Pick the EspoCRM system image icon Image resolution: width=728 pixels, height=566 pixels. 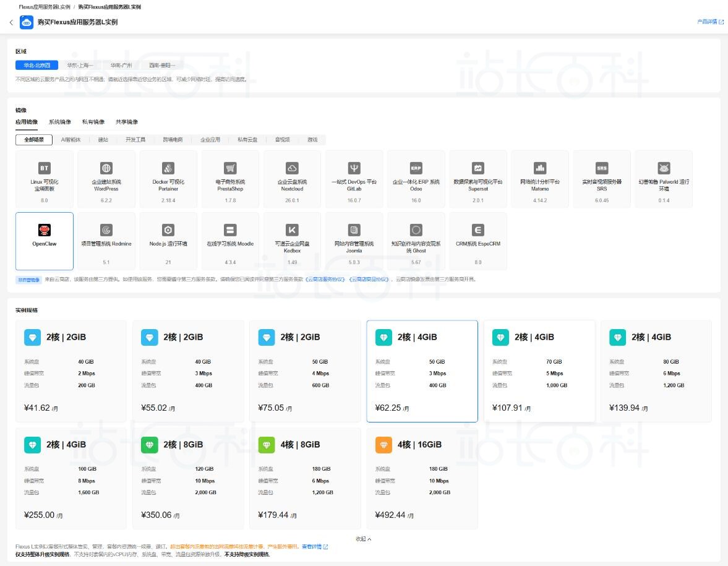point(477,230)
